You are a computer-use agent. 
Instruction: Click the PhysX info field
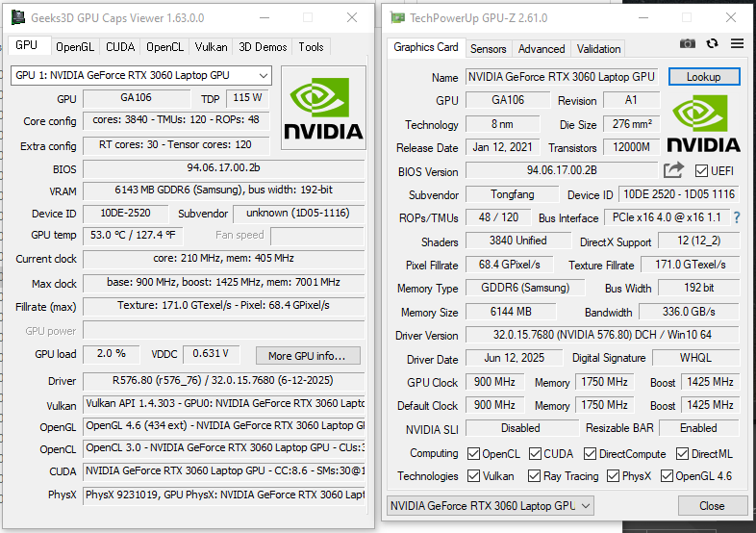224,495
